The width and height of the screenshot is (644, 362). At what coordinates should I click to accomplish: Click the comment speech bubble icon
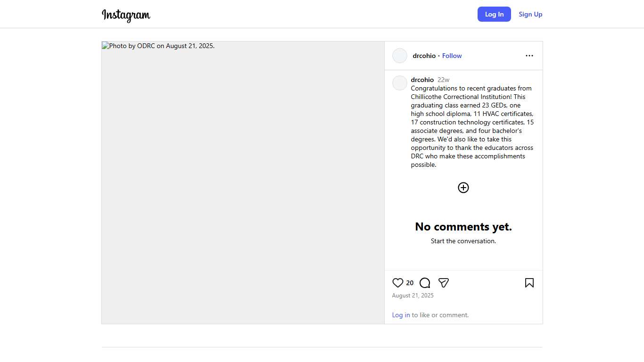click(425, 283)
